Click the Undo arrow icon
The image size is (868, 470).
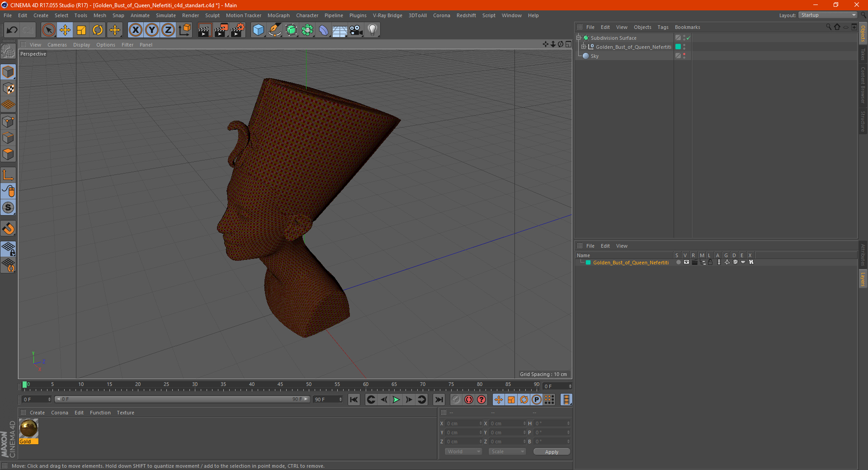(12, 30)
